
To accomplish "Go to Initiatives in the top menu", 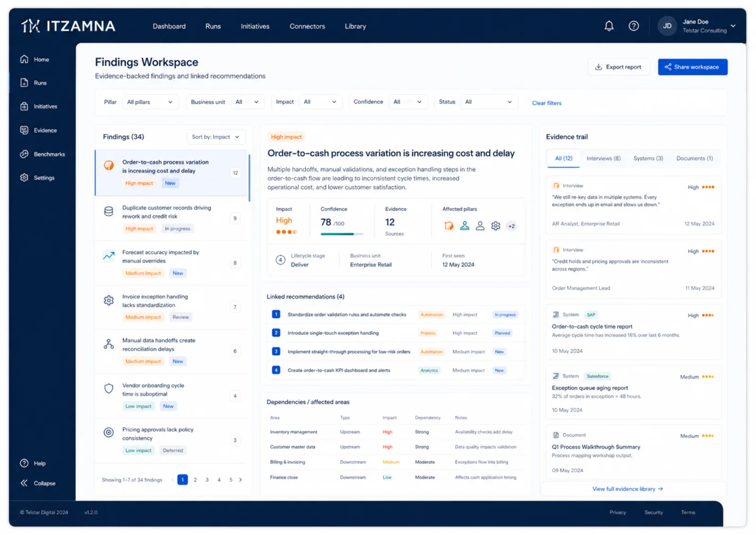I will (255, 26).
